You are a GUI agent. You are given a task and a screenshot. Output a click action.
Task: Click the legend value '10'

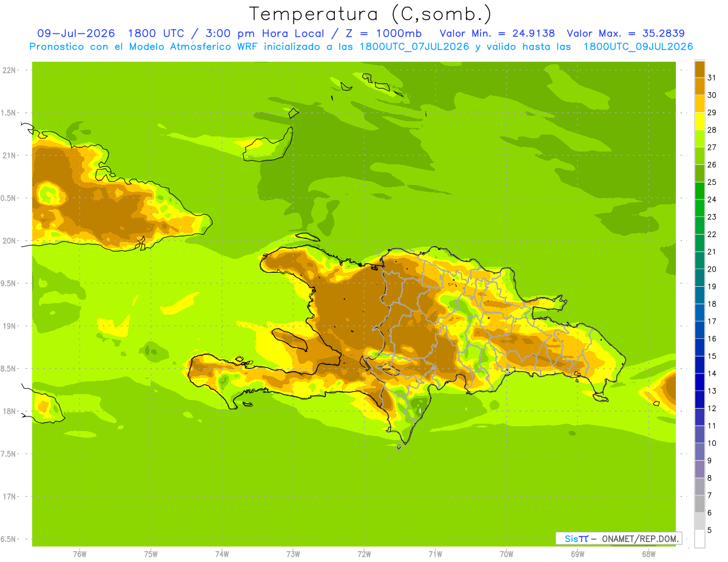712,443
